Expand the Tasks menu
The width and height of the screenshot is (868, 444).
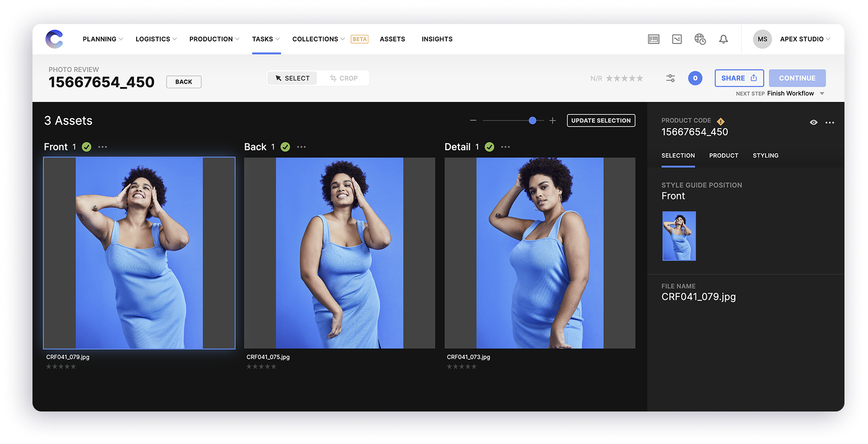tap(266, 39)
